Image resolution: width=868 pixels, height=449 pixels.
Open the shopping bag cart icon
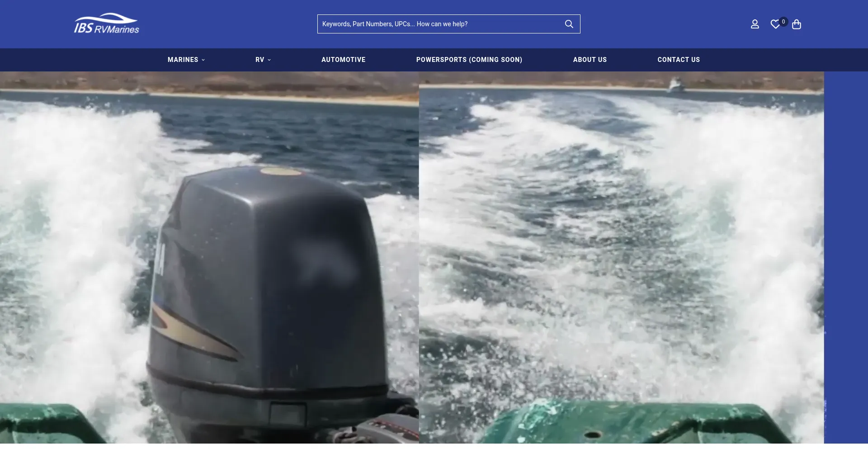[x=797, y=24]
